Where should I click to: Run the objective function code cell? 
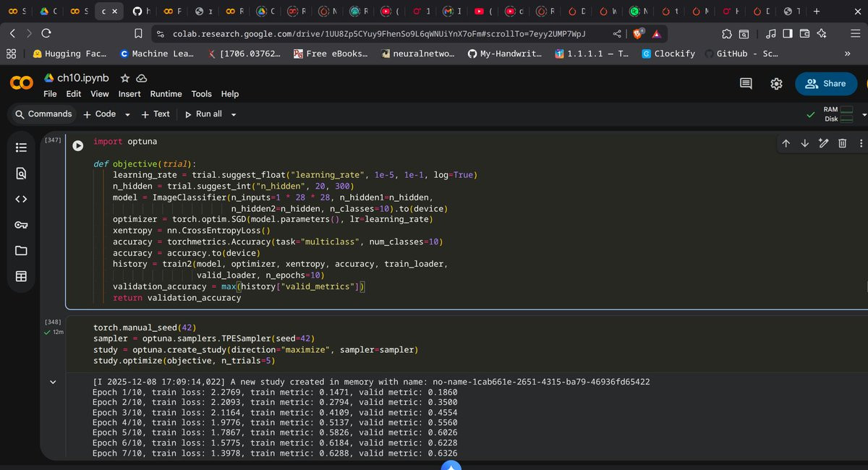[x=77, y=145]
